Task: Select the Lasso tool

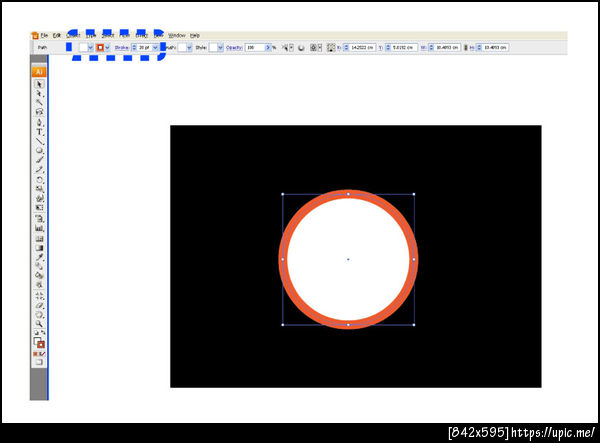Action: (39, 112)
